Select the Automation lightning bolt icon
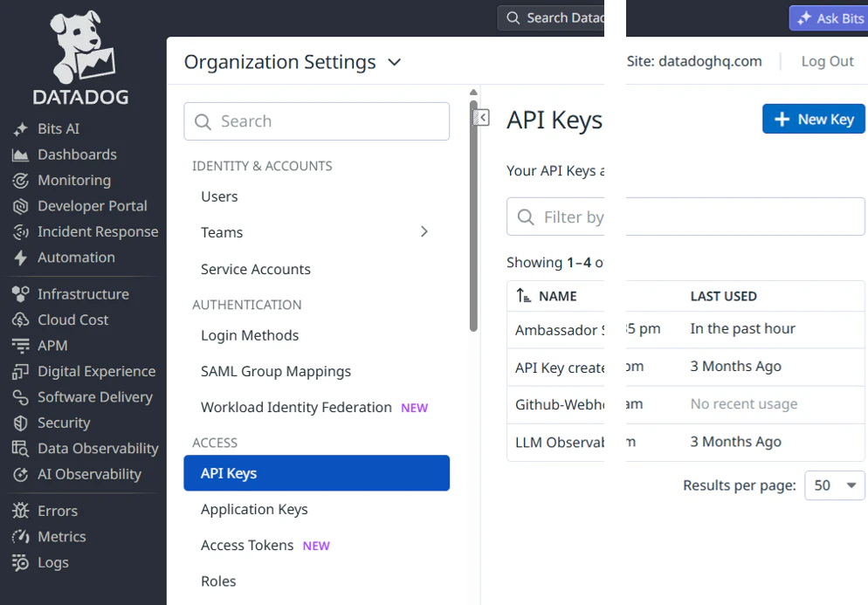 [20, 258]
